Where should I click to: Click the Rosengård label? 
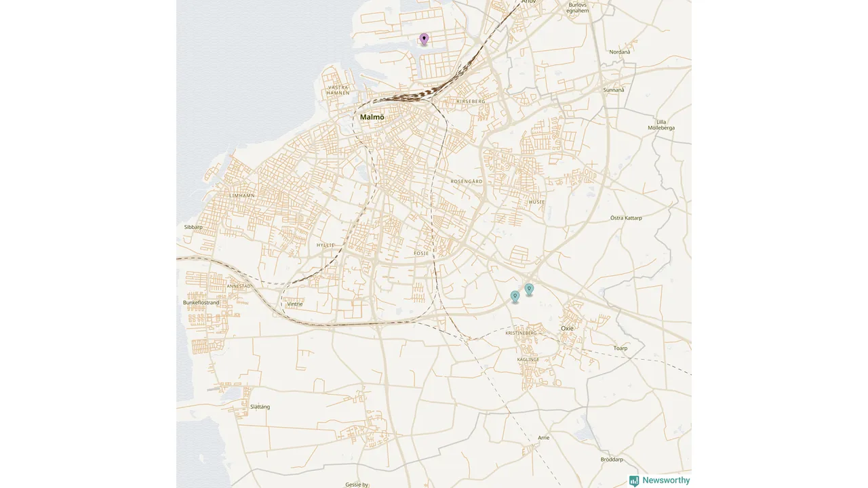pos(467,182)
